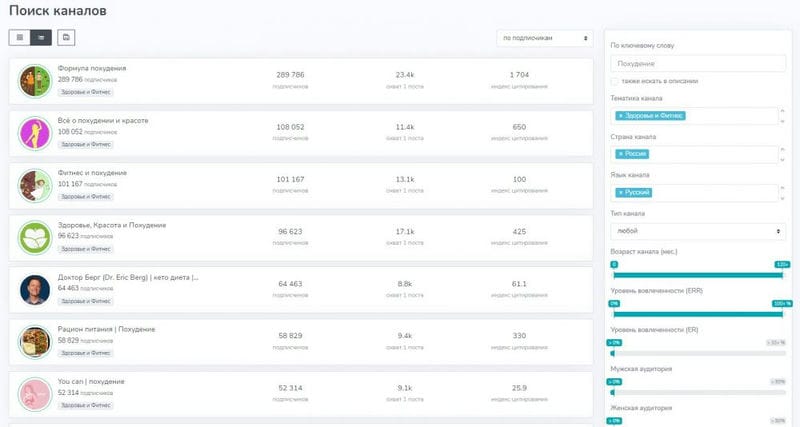800x427 pixels.
Task: Click subscriber count 289 786 in stats column
Action: pyautogui.click(x=290, y=75)
